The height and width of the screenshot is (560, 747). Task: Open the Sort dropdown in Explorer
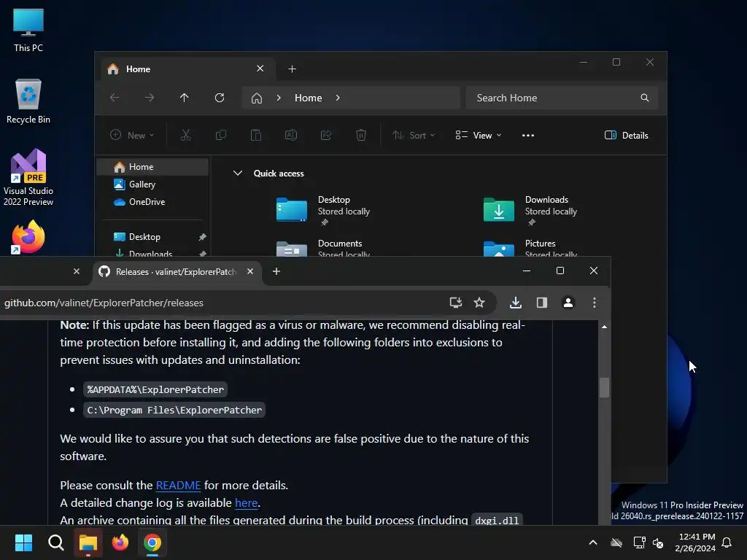coord(413,135)
